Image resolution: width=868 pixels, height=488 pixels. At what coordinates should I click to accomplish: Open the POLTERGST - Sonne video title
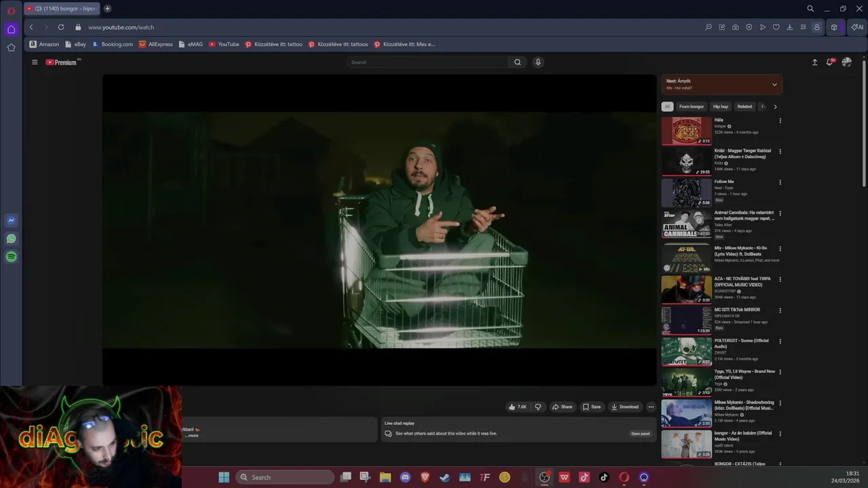pos(741,344)
